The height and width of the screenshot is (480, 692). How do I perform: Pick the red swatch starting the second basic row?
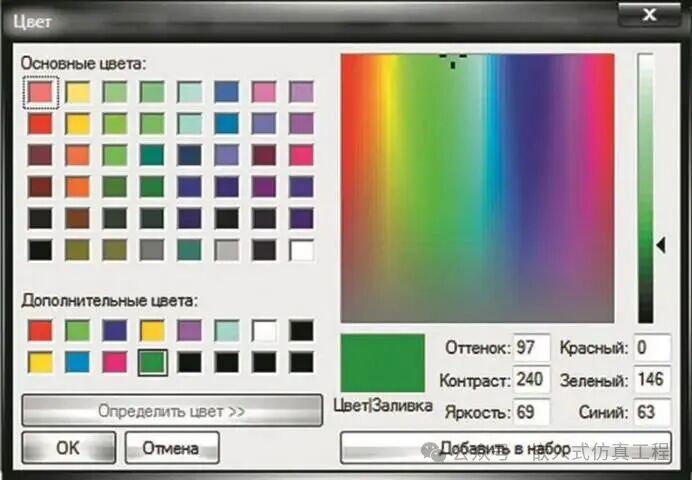[x=40, y=124]
